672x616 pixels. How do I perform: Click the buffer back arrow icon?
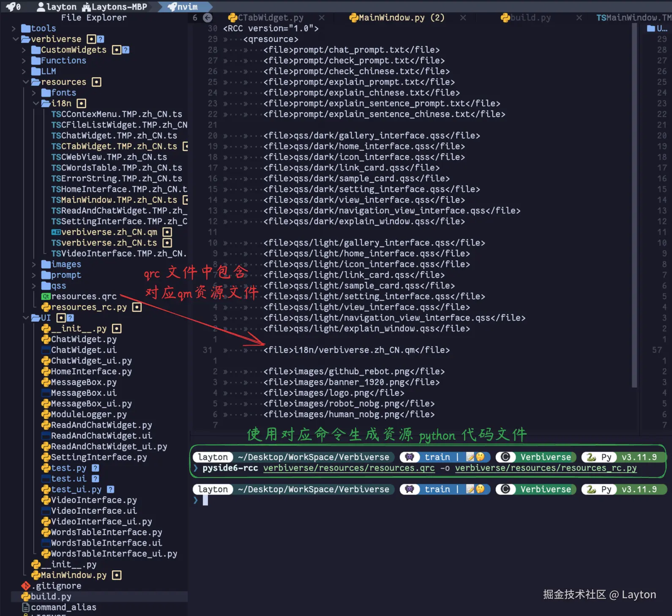208,18
